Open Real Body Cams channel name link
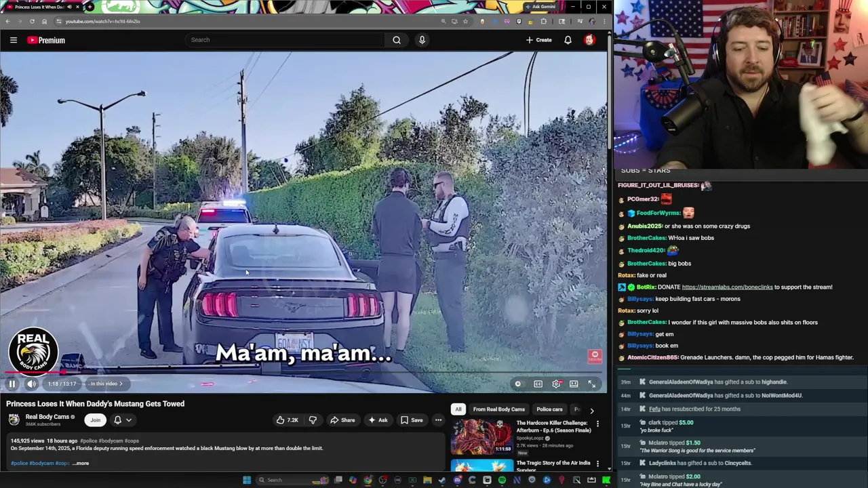This screenshot has height=488, width=868. pyautogui.click(x=47, y=417)
